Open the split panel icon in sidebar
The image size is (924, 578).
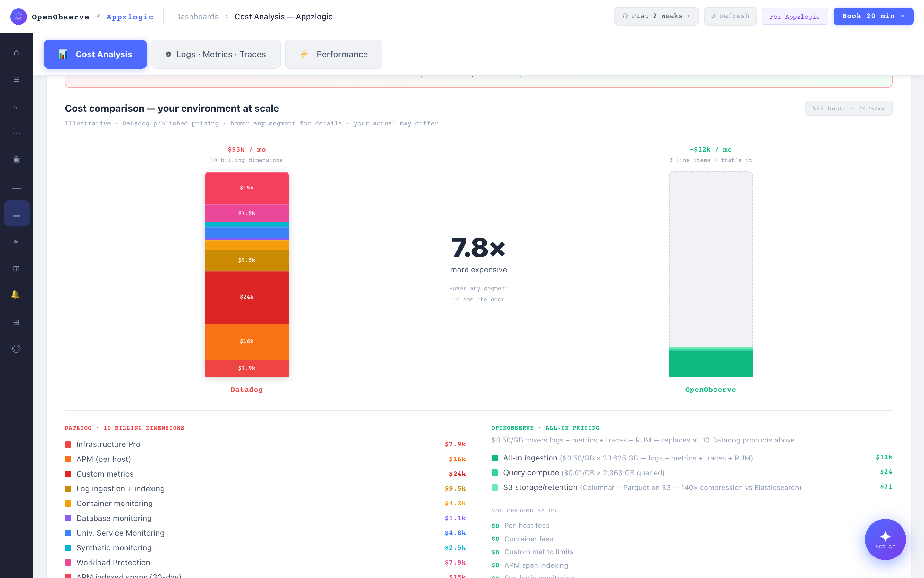(16, 269)
